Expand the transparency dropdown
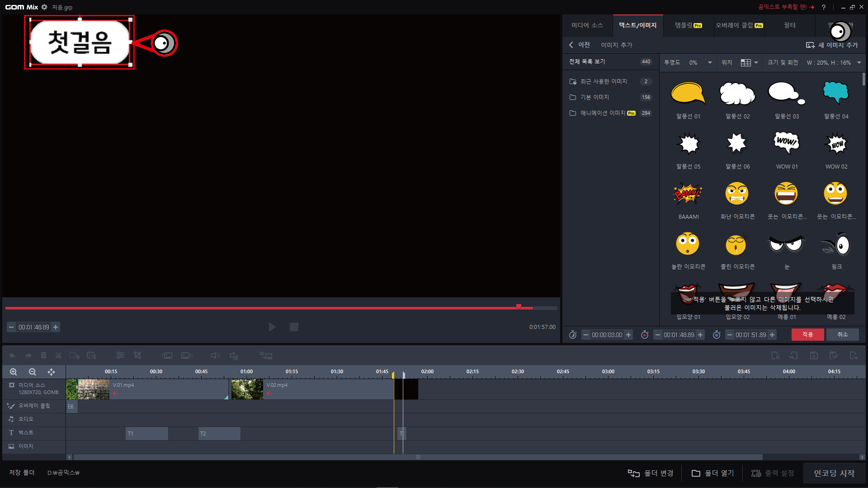The height and width of the screenshot is (488, 868). pyautogui.click(x=710, y=63)
